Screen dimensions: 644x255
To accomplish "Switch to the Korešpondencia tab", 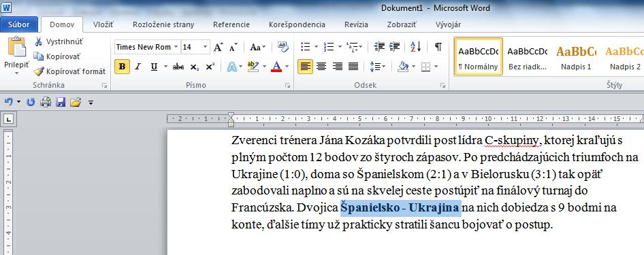I will [x=297, y=24].
